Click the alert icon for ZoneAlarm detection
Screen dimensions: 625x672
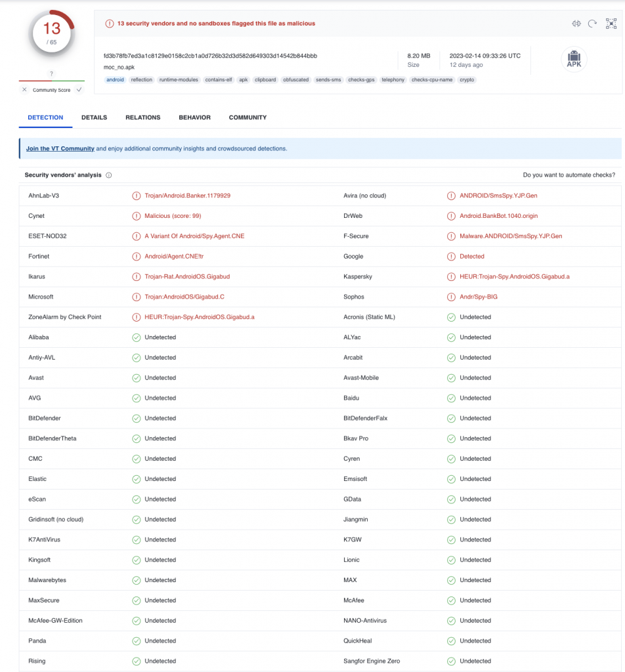[x=137, y=317]
